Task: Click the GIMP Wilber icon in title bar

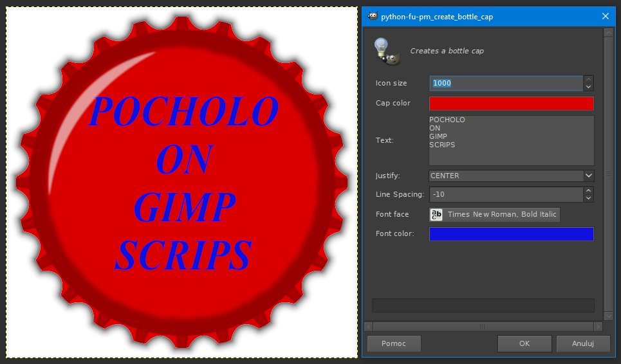Action: click(373, 16)
